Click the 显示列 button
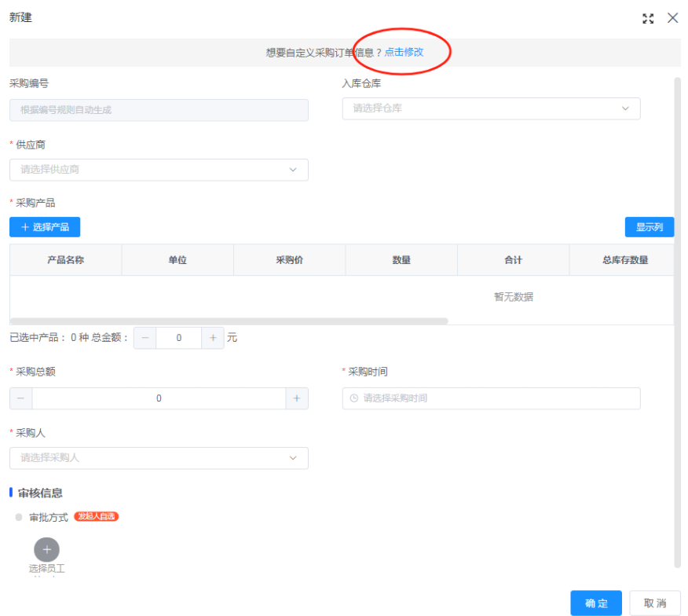Image resolution: width=688 pixels, height=616 pixels. tap(649, 227)
